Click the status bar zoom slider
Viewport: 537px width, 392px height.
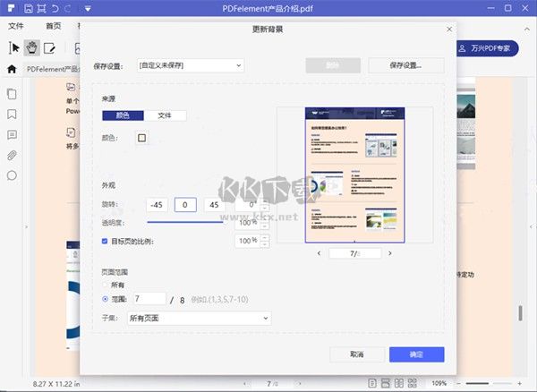click(x=489, y=383)
